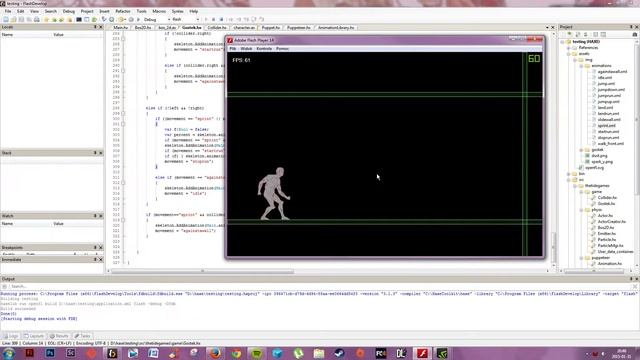Viewport: 640px width, 360px height.
Task: Click the Open file toolbar icon
Action: click(x=13, y=19)
